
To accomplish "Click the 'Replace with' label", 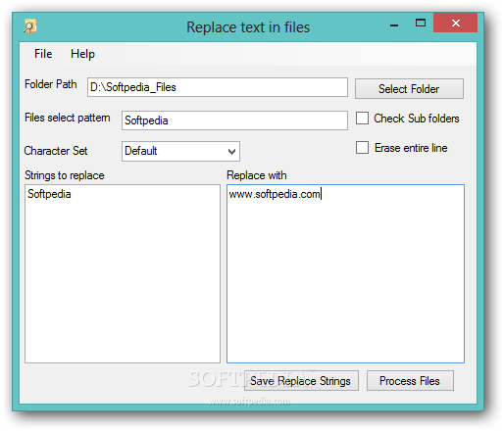I will 257,175.
